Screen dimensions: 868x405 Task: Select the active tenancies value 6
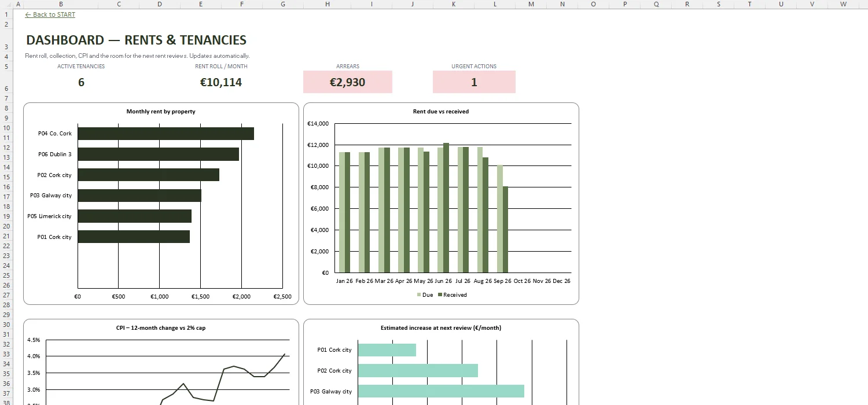81,82
